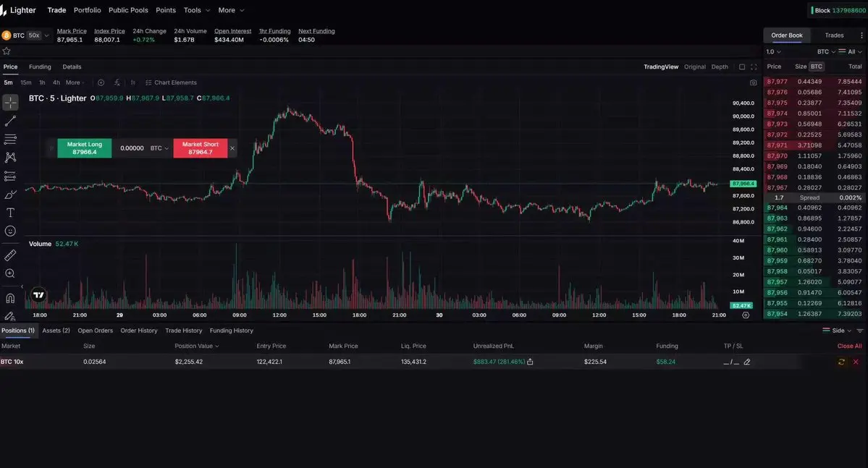Click the quick order size input field
Screen dimensions: 868x468
pos(131,148)
